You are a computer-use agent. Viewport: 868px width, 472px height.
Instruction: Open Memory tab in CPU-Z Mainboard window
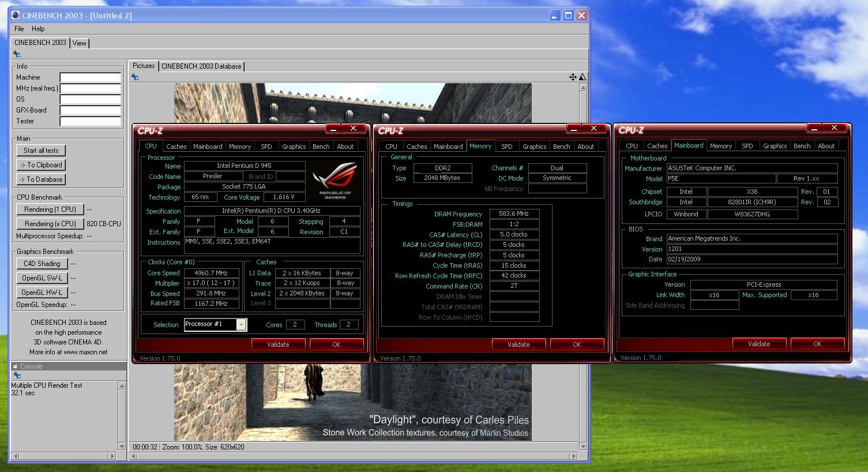(x=721, y=146)
